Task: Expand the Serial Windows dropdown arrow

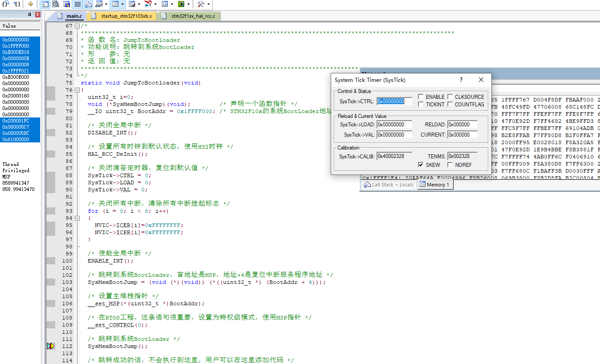Action: 139,4
